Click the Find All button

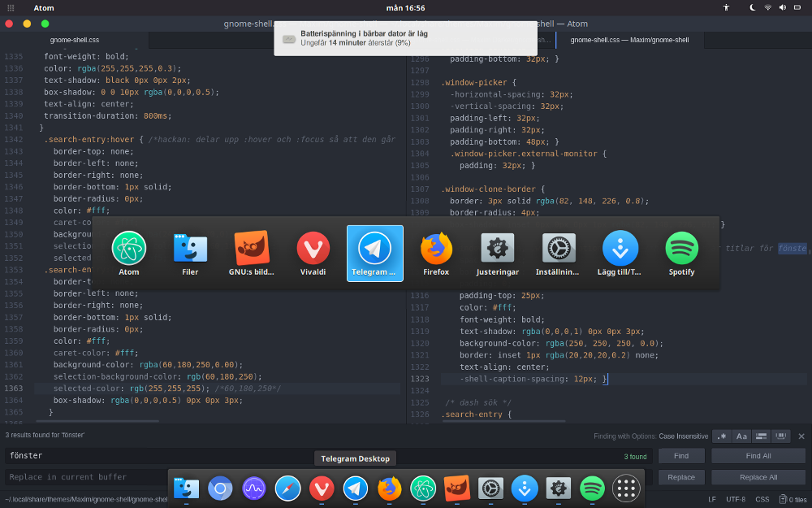point(758,456)
